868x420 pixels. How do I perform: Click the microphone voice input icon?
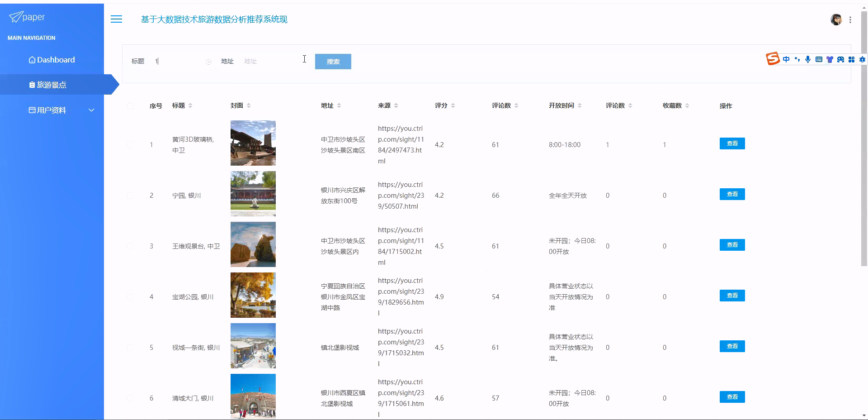click(807, 59)
